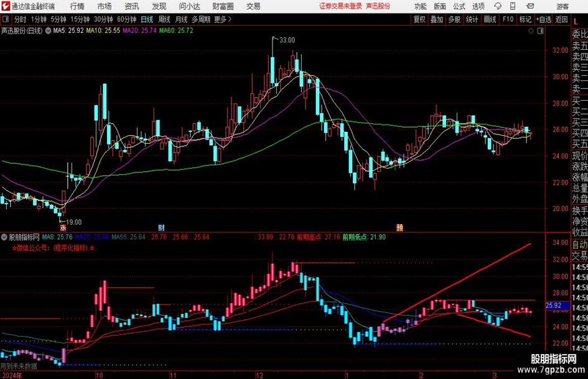This screenshot has height=379, width=588.
Task: Click the 通达信 red logo icon
Action: click(5, 6)
